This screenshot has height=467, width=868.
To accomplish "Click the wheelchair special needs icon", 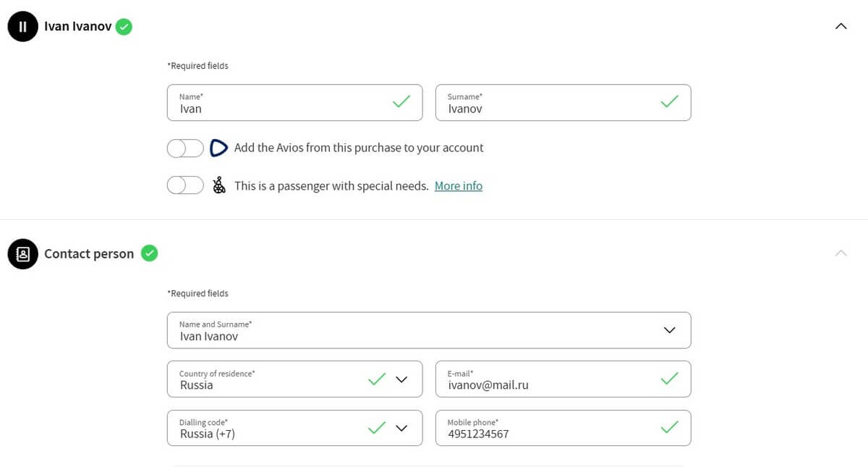I will tap(219, 186).
